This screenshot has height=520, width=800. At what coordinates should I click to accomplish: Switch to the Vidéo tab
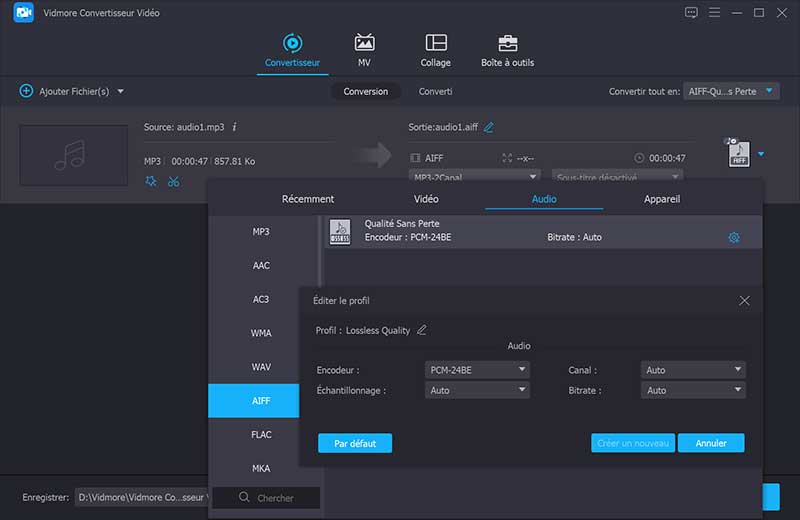click(x=426, y=199)
